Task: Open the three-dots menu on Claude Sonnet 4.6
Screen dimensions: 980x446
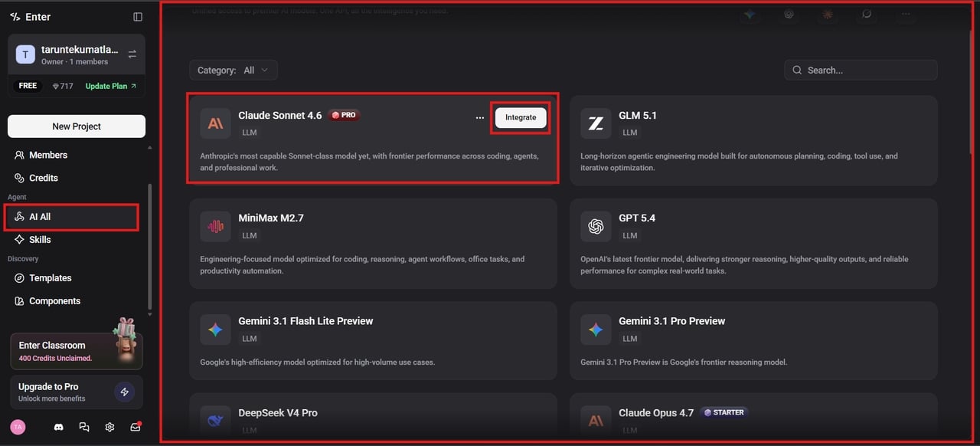Action: click(x=480, y=118)
